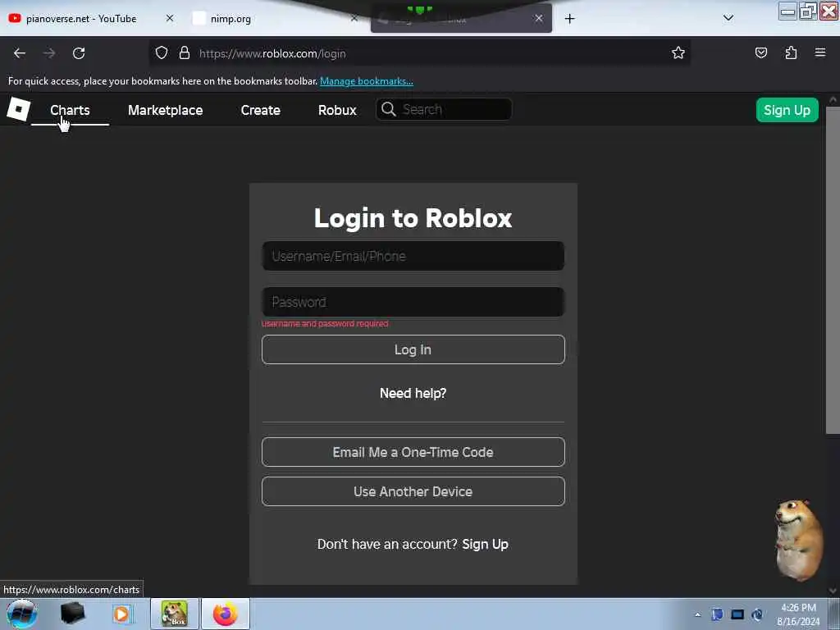The image size is (840, 630).
Task: Open the Create navigation item
Action: coord(260,111)
